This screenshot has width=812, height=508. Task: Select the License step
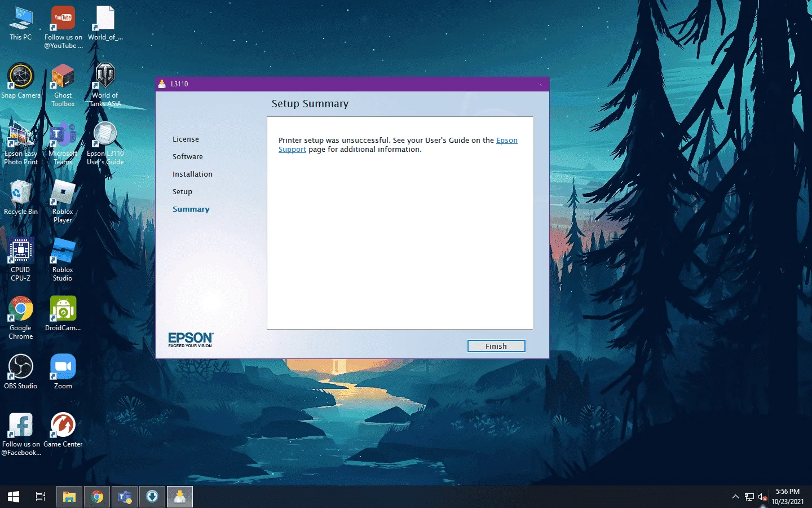[186, 139]
